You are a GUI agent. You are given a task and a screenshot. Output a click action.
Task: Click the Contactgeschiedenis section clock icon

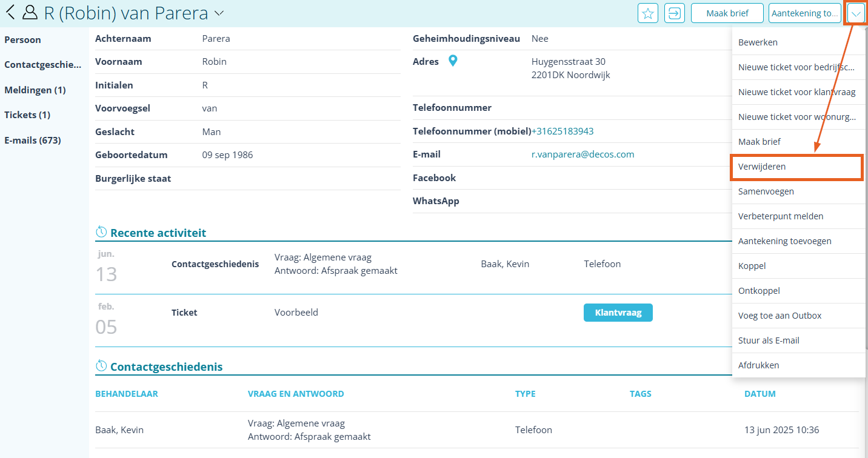click(102, 366)
